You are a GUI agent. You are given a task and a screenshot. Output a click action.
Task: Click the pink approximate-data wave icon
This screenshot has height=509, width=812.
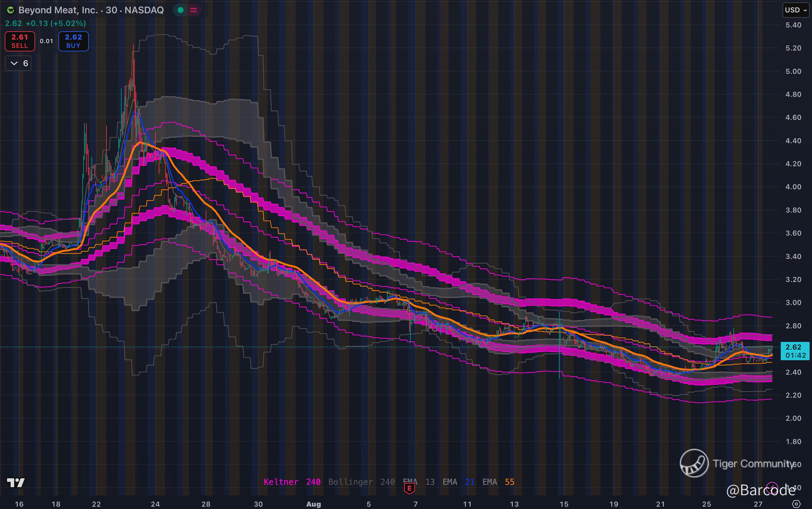tap(194, 10)
